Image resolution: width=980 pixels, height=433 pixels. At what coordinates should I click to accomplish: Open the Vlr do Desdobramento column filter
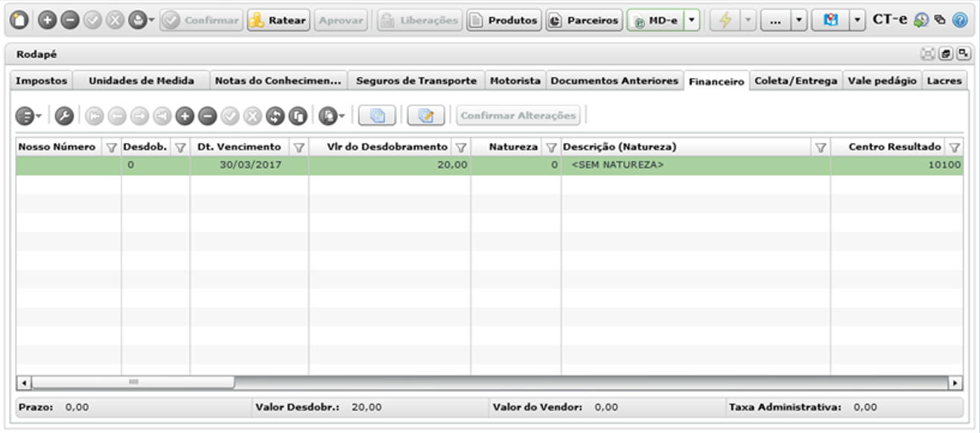pyautogui.click(x=460, y=148)
